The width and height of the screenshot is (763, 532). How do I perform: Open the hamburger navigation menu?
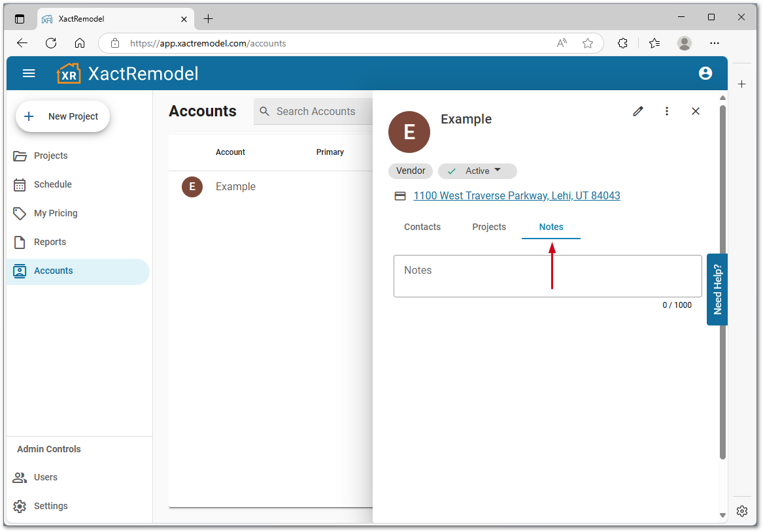point(29,73)
